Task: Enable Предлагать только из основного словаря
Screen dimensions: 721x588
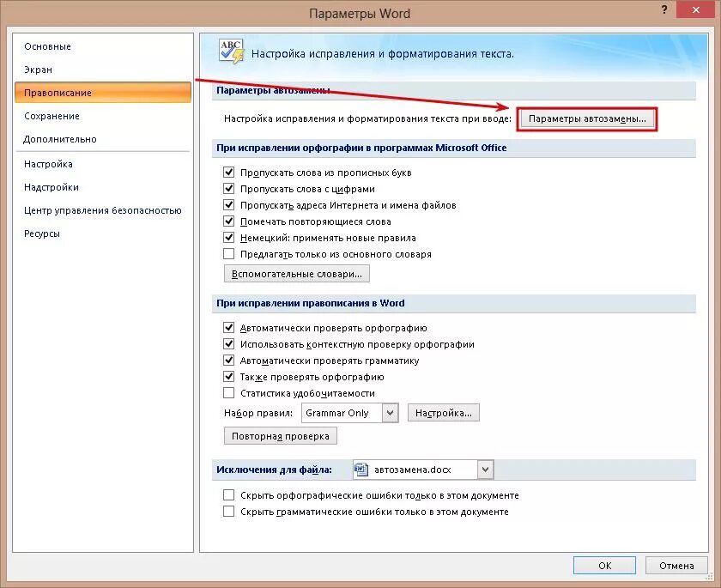Action: [x=228, y=254]
